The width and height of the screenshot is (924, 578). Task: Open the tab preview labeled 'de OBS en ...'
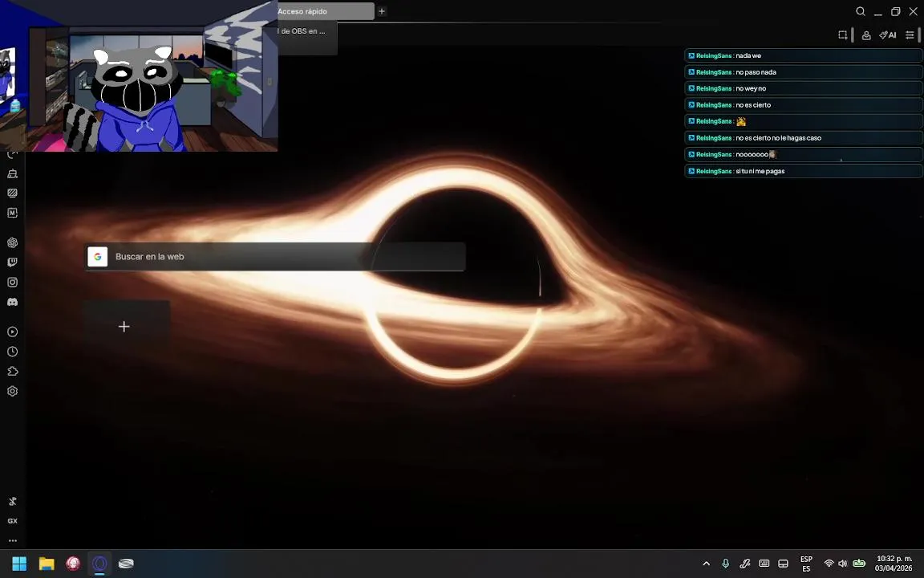coord(307,37)
